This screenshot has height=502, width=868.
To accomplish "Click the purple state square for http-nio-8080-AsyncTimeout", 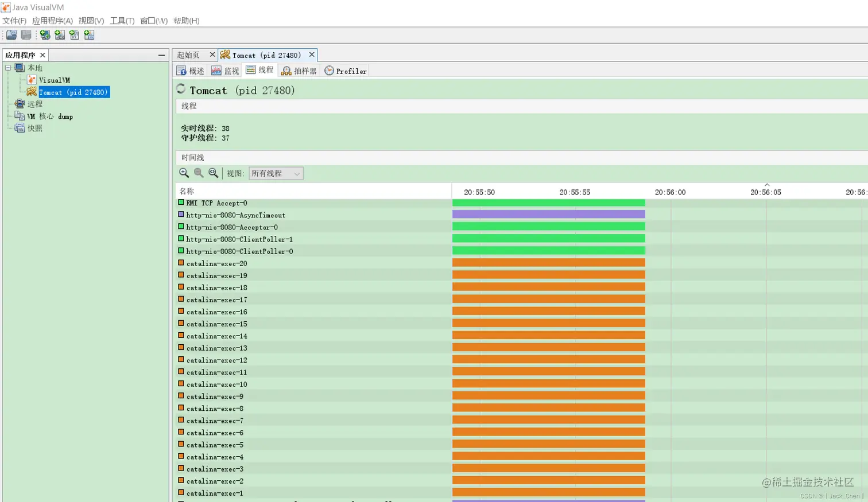I will click(x=181, y=215).
